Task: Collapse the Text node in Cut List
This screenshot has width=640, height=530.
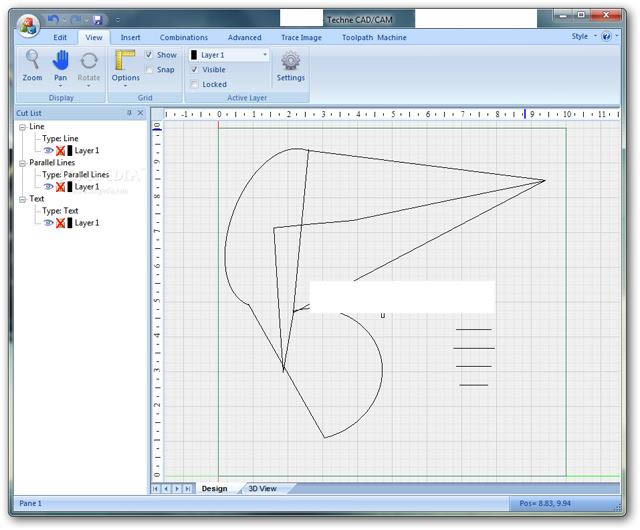Action: coord(22,199)
